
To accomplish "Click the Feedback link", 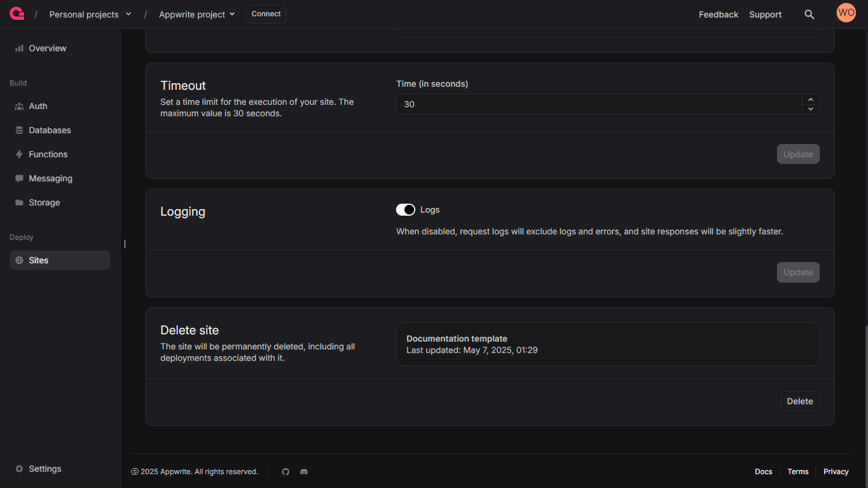I will (x=719, y=14).
